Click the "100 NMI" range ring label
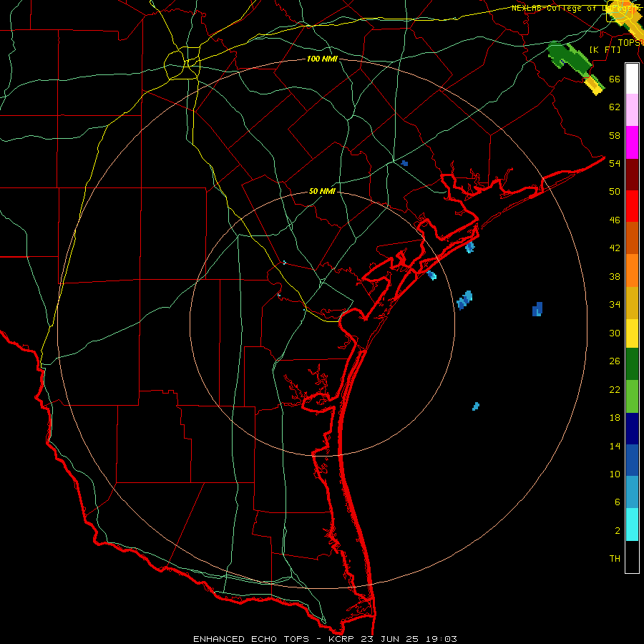This screenshot has height=644, width=644. tap(322, 59)
